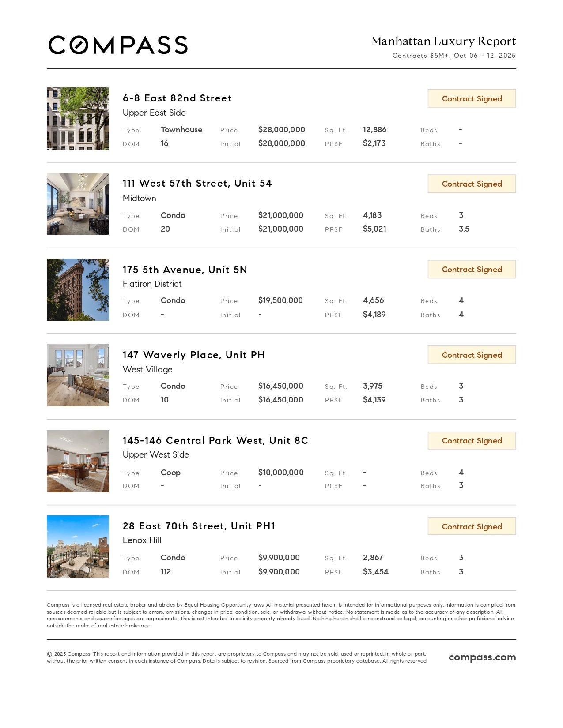Click the 111 West 57th Street, Unit 54 title

coord(197,184)
